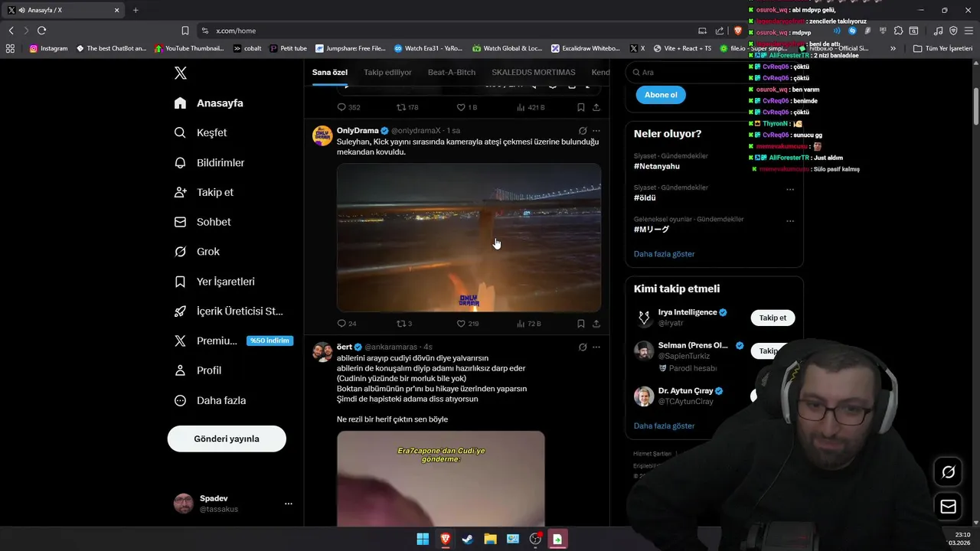Open cobalt bookmark
This screenshot has height=551, width=980.
coord(247,48)
